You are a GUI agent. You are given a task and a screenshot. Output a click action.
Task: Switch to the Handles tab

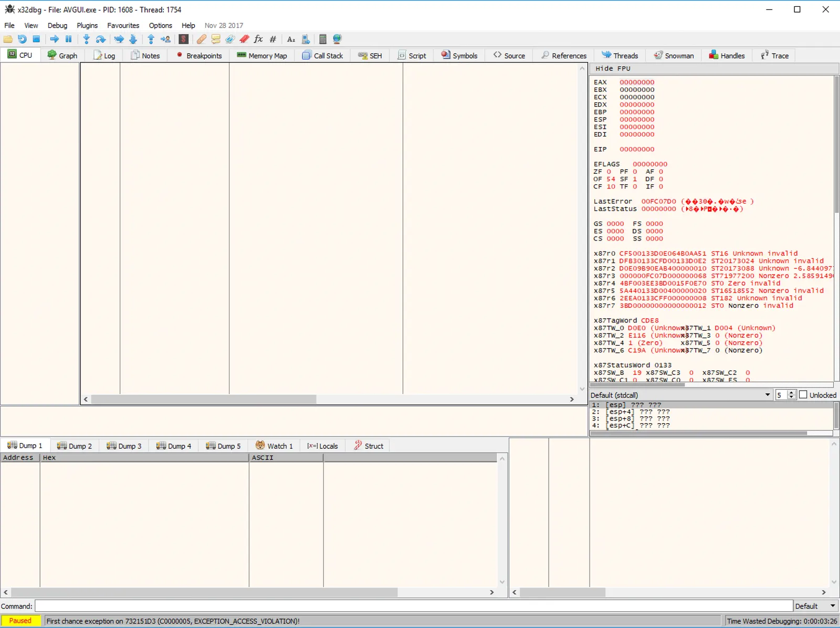pos(727,55)
